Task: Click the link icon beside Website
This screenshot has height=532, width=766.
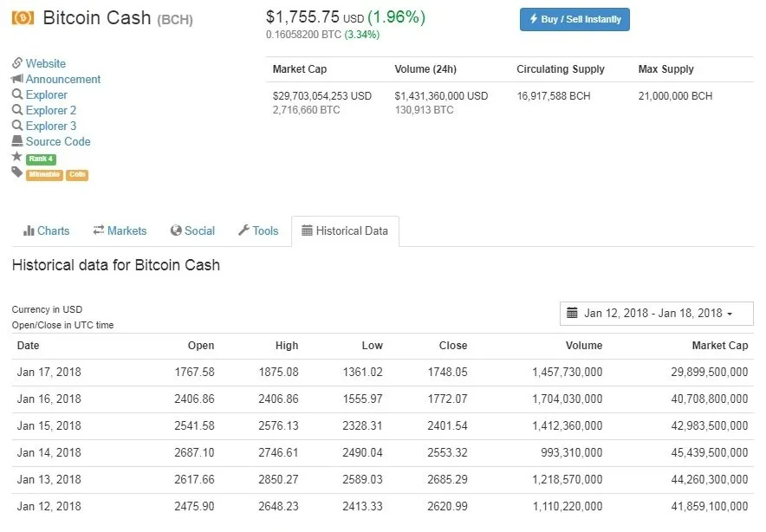Action: pyautogui.click(x=17, y=63)
